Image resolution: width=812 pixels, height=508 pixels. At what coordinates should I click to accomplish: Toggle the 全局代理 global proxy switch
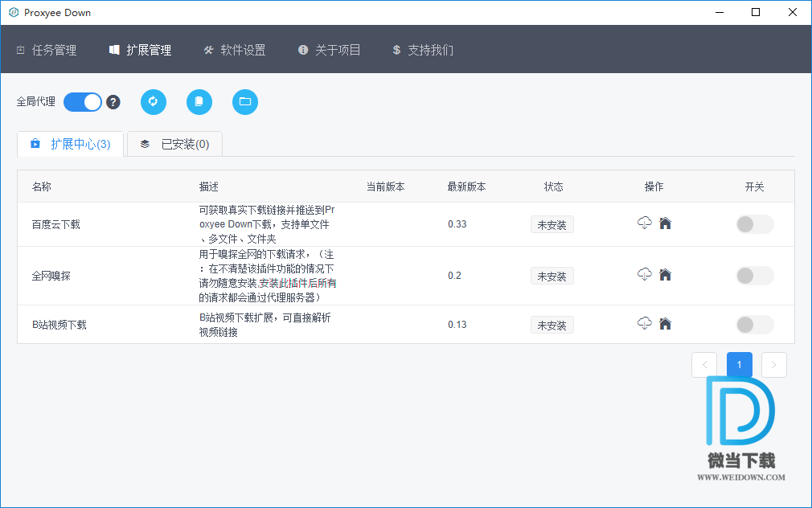click(x=83, y=102)
